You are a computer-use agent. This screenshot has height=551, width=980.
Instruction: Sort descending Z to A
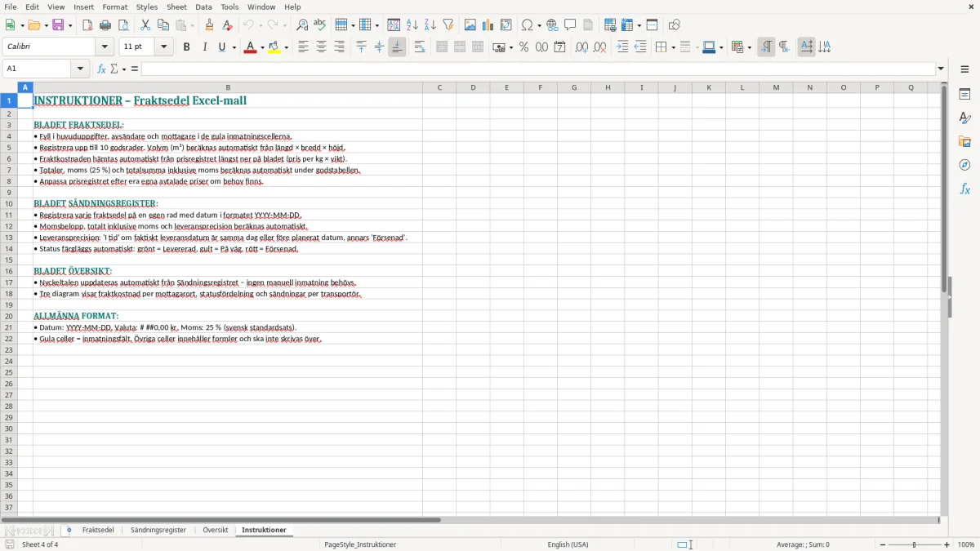tap(430, 25)
